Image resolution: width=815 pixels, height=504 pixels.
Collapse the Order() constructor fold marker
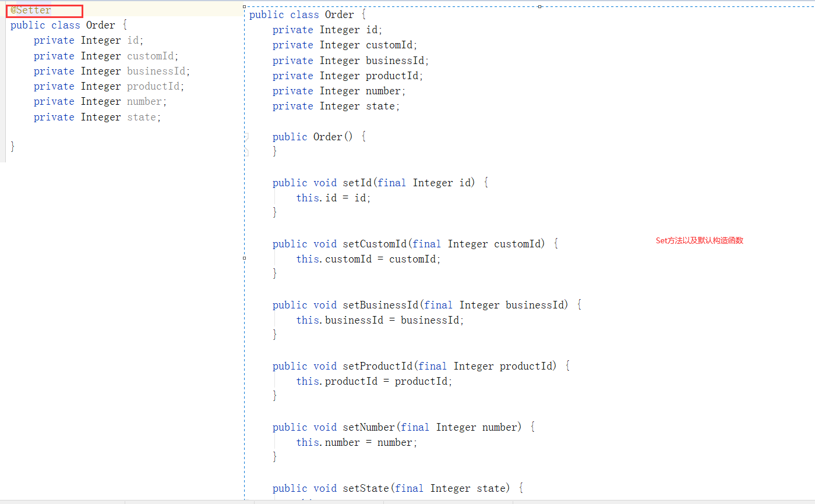246,137
